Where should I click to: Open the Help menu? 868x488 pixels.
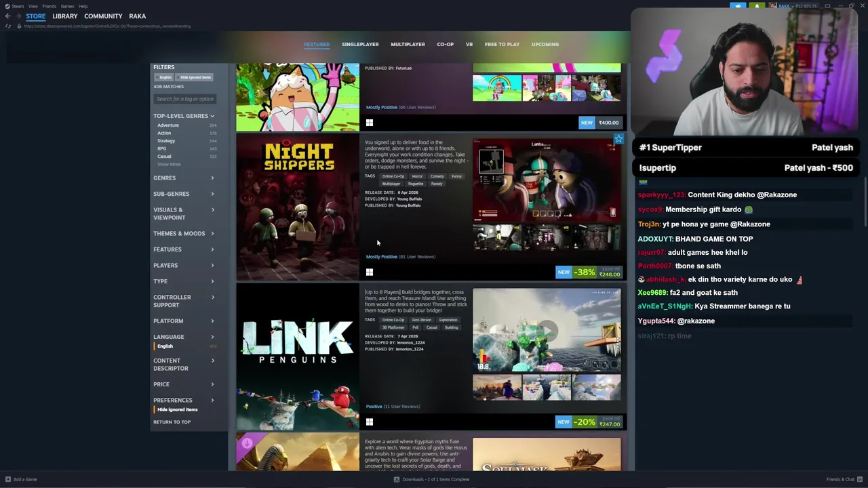[83, 6]
